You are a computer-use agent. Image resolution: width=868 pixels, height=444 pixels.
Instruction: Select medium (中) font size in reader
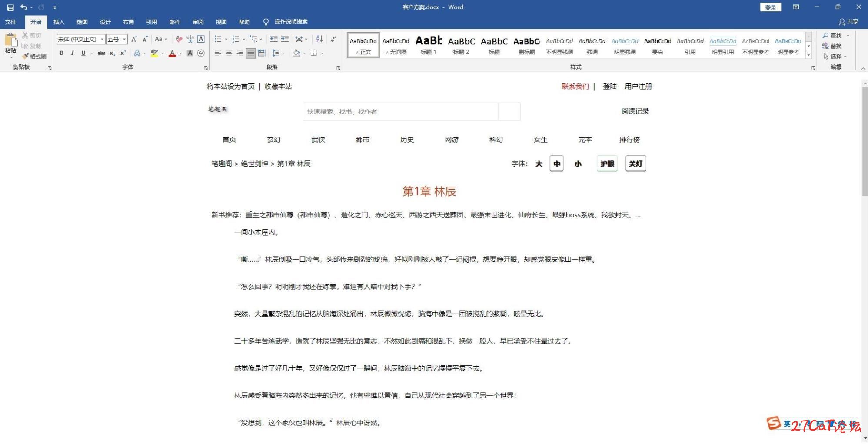coord(557,164)
